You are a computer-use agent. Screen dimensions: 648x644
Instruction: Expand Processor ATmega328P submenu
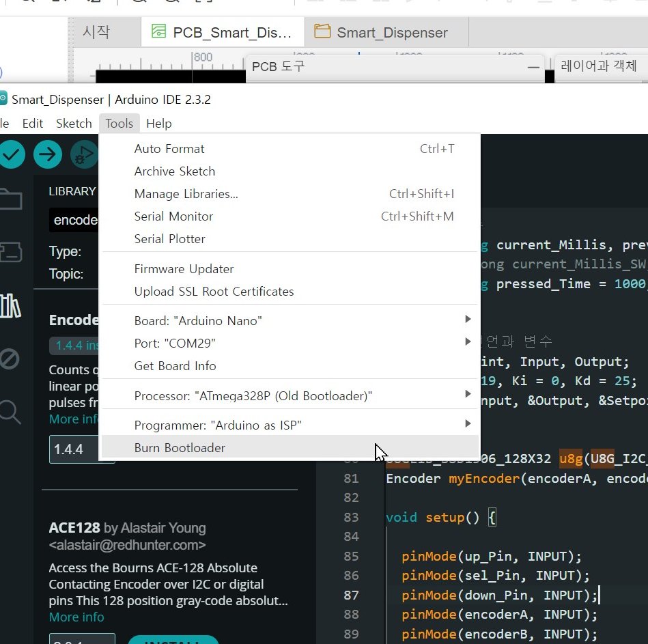[x=290, y=396]
